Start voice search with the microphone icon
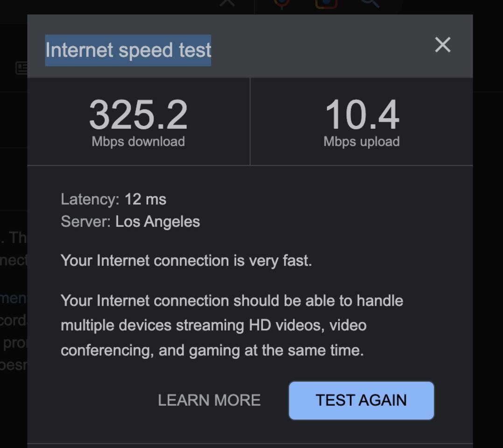This screenshot has width=503, height=448. pos(281,3)
